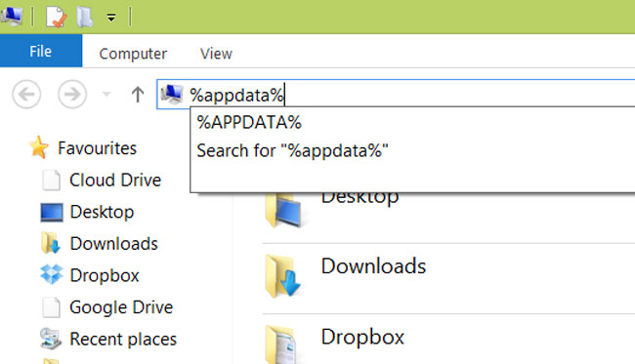Click the Desktop folder icon in main pane
635x364 pixels.
click(x=283, y=211)
